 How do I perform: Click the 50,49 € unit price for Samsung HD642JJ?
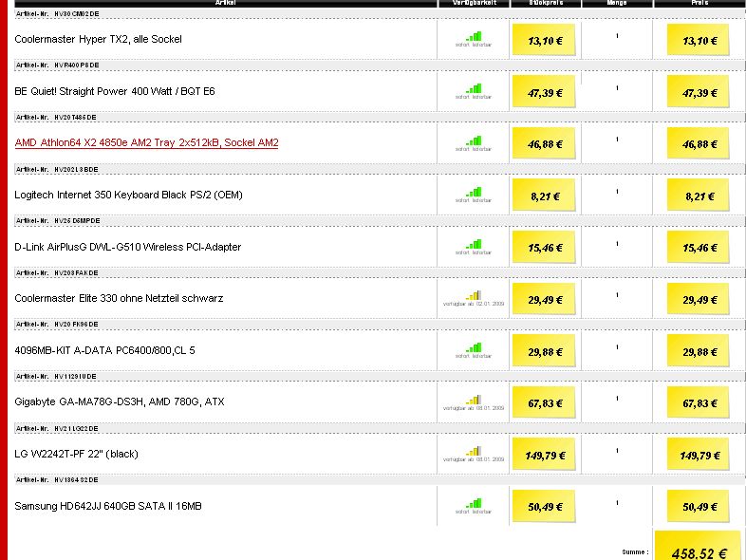[x=544, y=506]
